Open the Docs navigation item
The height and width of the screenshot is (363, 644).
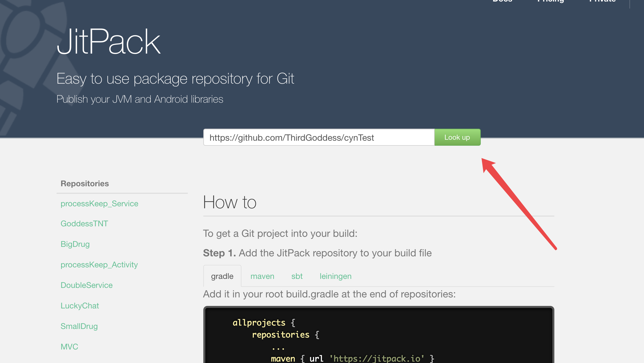point(502,2)
